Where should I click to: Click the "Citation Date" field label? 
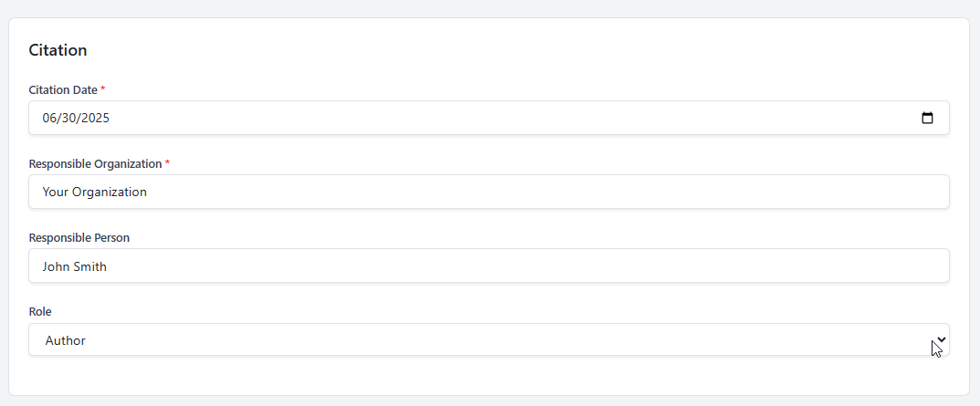(x=63, y=89)
